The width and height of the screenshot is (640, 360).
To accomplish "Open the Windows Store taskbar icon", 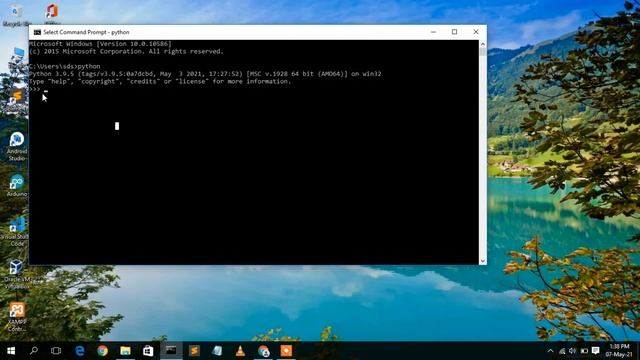I will pyautogui.click(x=148, y=351).
